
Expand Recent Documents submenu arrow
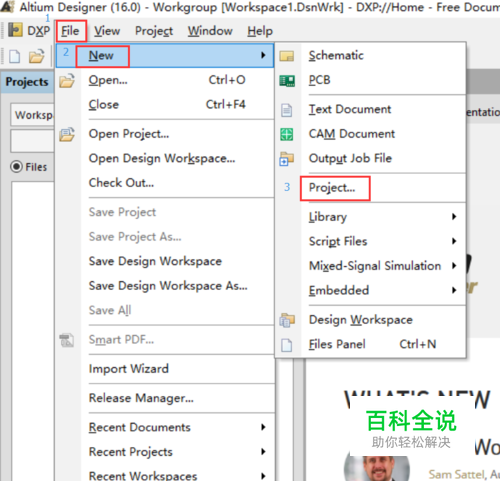263,427
